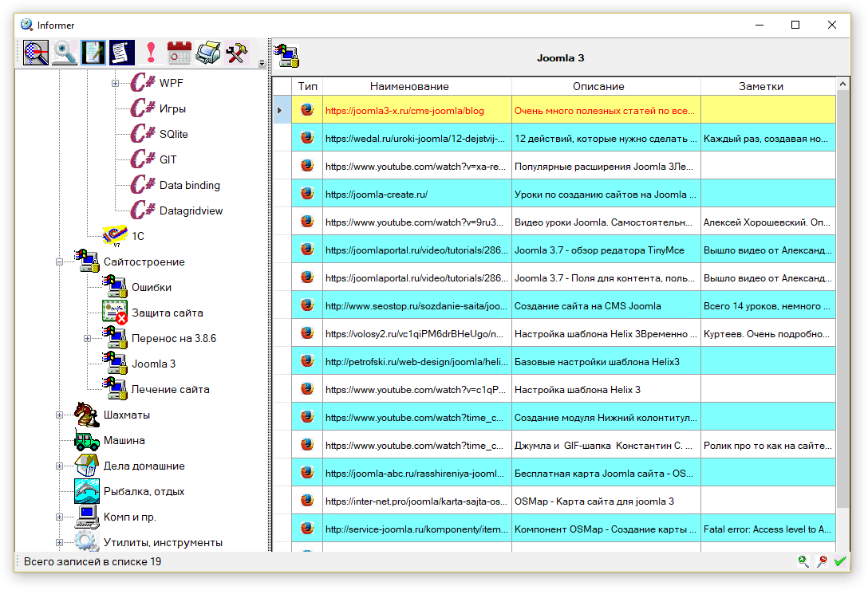Viewport: 868px width, 590px height.
Task: Click the green magnifier icon in the status bar
Action: click(x=803, y=561)
